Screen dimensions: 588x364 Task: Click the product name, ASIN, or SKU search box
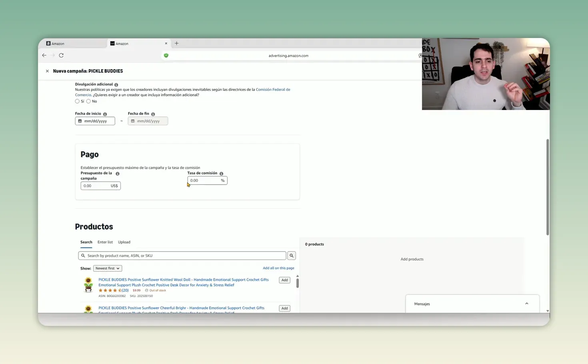coord(182,256)
